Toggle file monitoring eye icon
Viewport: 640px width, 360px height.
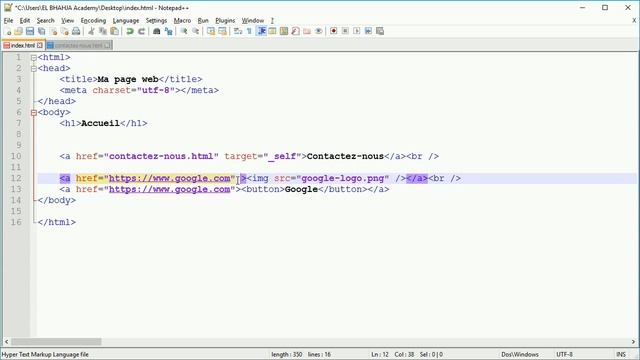(319, 31)
